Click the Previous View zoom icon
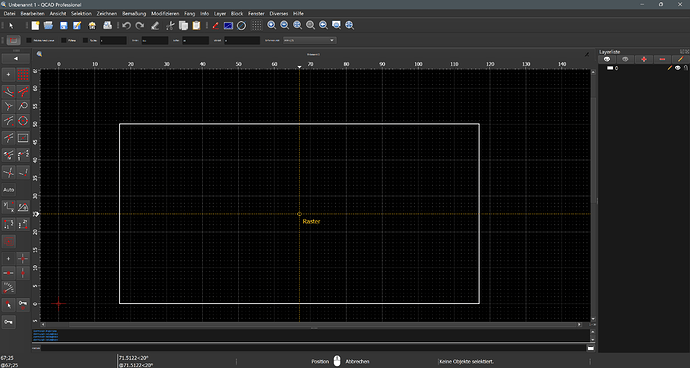 (323, 26)
